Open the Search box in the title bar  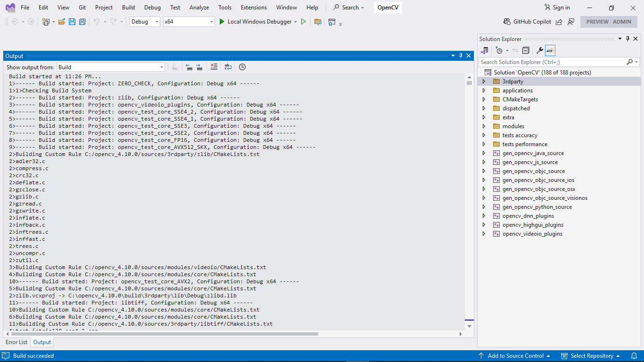pos(349,8)
